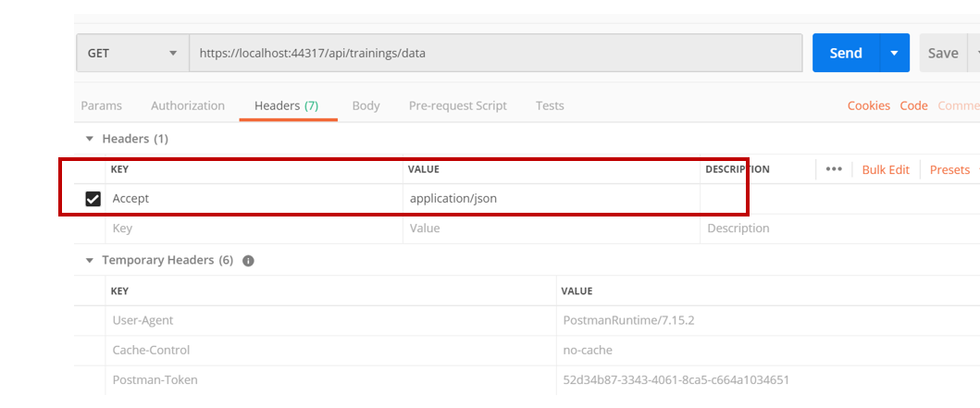Open the Cookies link
Viewport: 980px width, 408px height.
[869, 105]
